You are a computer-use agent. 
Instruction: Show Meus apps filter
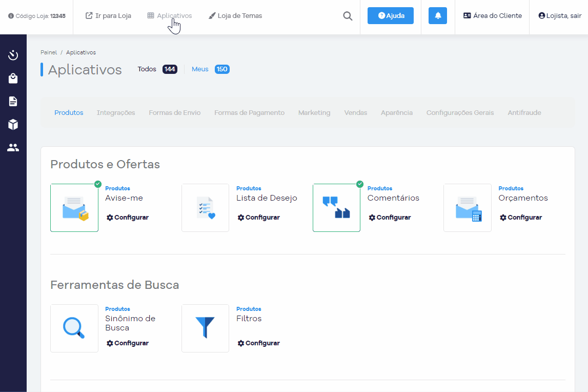tap(200, 69)
